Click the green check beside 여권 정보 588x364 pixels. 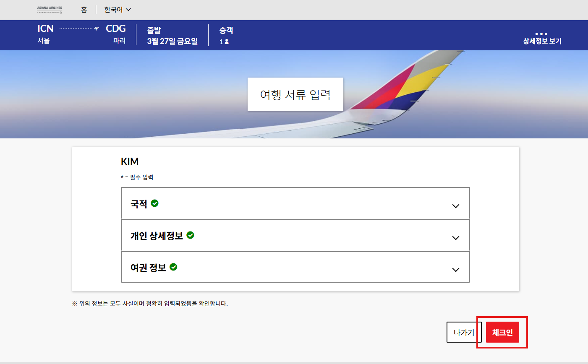[173, 267]
